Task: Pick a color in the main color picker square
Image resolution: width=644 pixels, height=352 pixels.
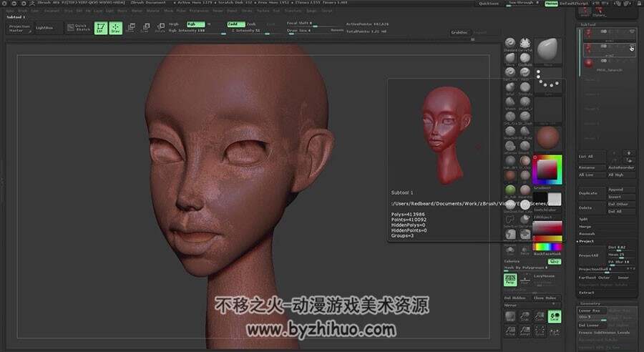Action: click(547, 168)
